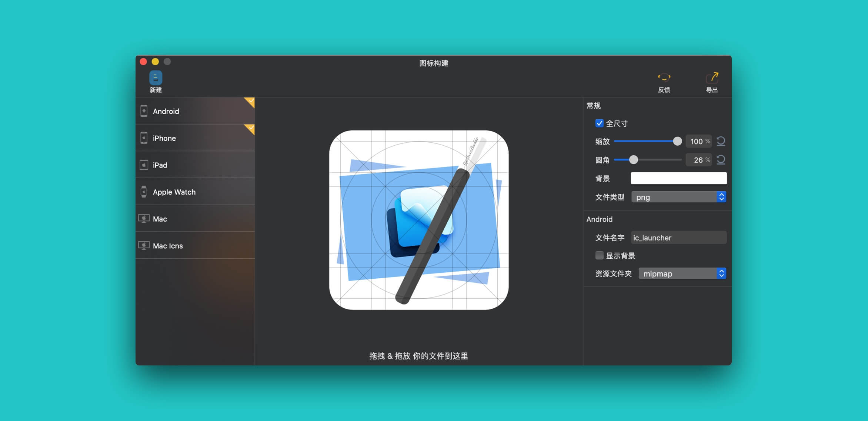Select the iPad row in sidebar
This screenshot has height=421, width=868.
click(195, 165)
